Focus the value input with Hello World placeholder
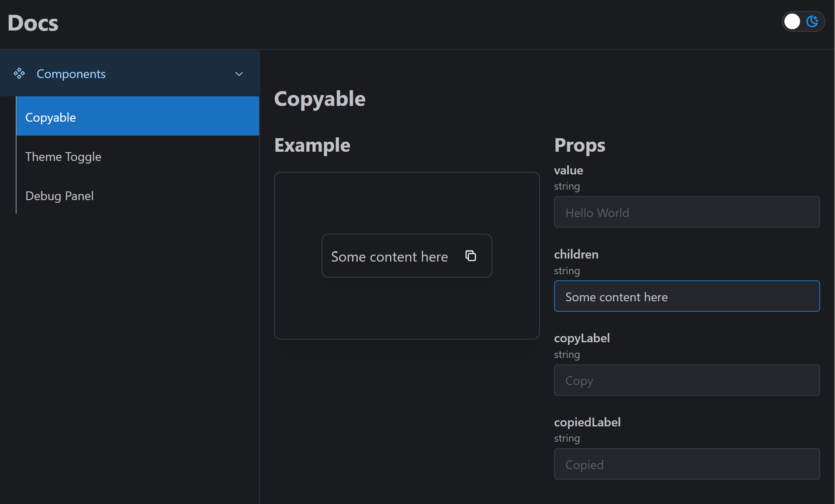Image resolution: width=835 pixels, height=504 pixels. pos(686,212)
